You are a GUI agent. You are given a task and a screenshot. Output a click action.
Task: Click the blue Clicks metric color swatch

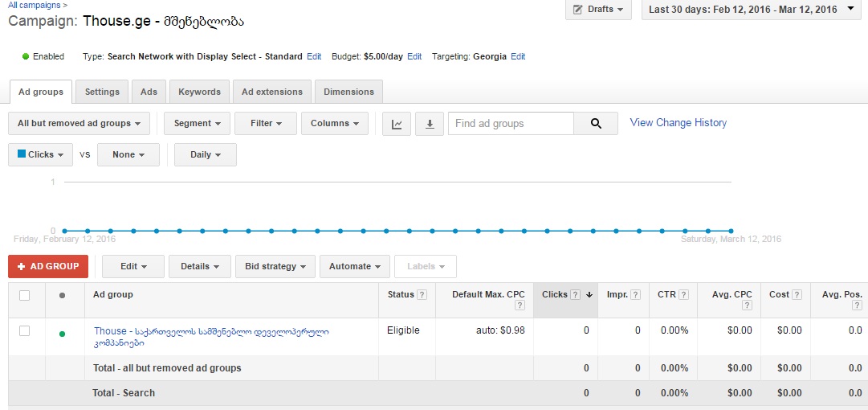(x=22, y=154)
